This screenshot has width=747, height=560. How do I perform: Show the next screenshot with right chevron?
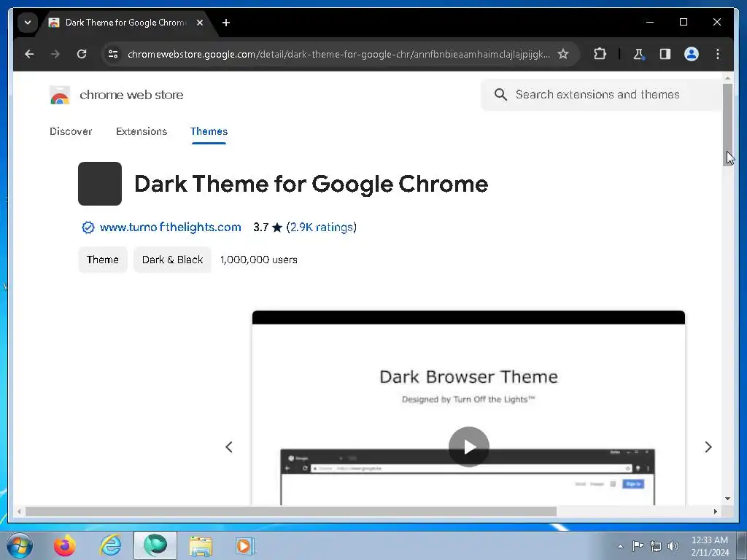708,447
